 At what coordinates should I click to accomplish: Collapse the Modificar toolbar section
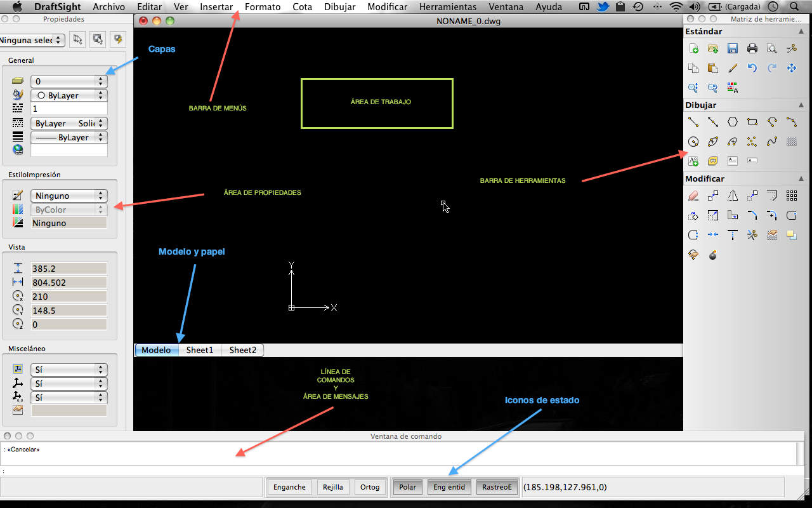coord(801,179)
